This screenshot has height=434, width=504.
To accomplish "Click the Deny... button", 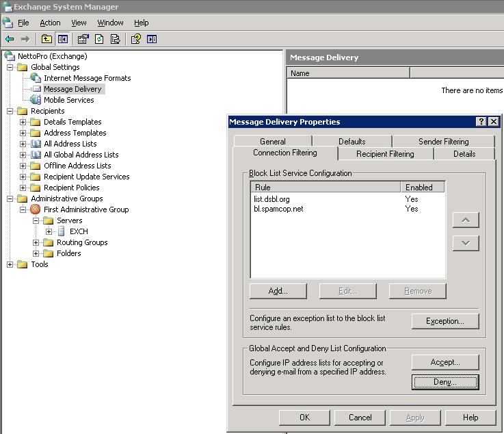I will click(x=445, y=382).
